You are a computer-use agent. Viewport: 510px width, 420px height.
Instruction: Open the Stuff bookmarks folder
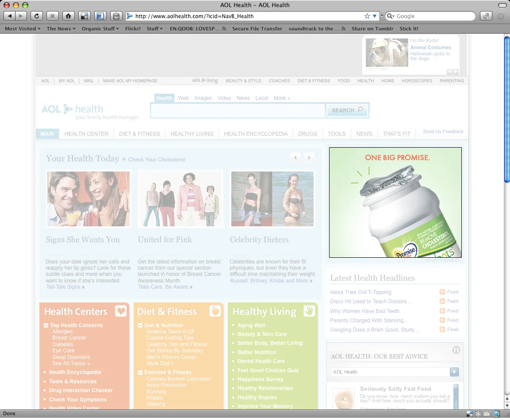(154, 29)
